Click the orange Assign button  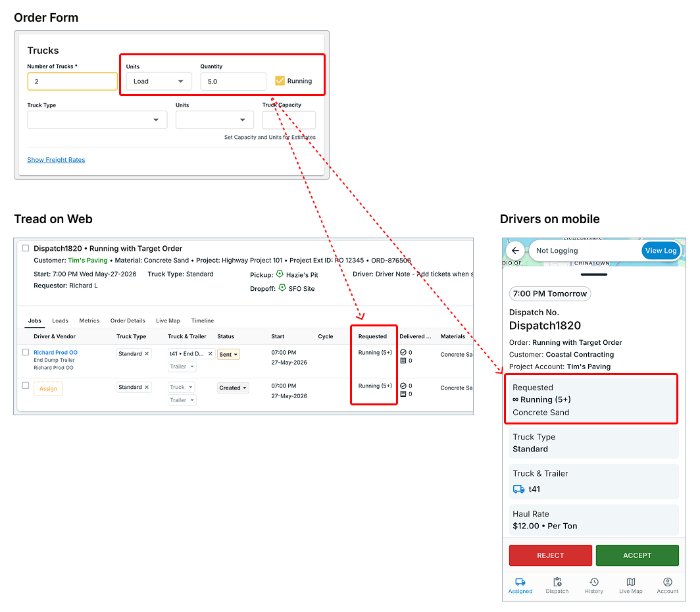click(x=48, y=388)
